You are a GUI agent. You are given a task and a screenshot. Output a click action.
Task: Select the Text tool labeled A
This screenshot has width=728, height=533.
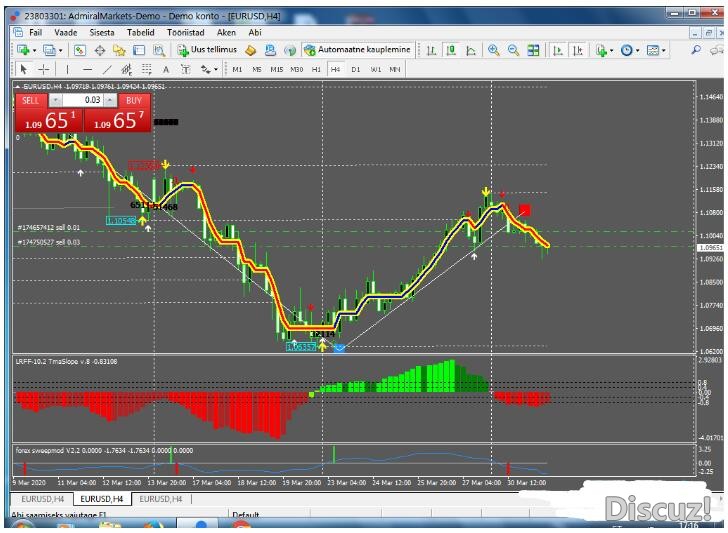pyautogui.click(x=166, y=70)
